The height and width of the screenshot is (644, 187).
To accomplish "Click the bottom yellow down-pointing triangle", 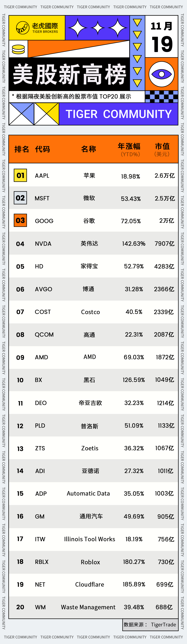I will tap(137, 83).
